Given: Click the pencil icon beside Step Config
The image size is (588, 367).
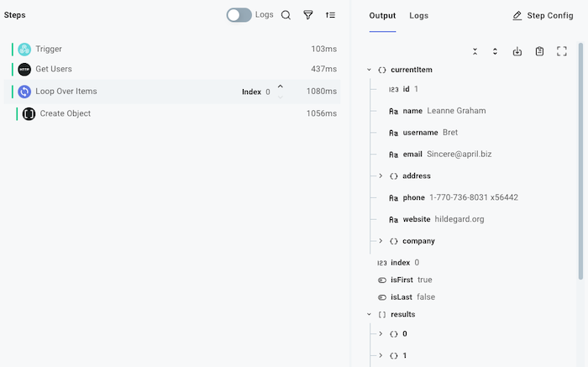Looking at the screenshot, I should click(x=517, y=16).
